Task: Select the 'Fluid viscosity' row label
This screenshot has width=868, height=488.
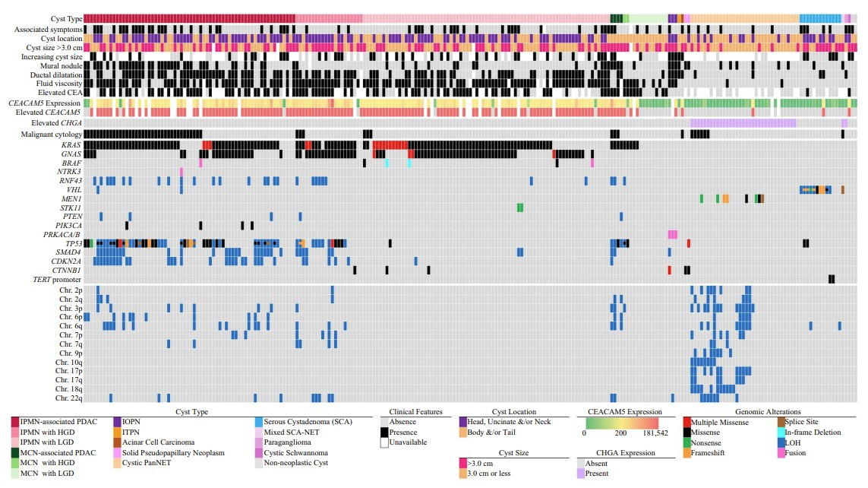Action: pyautogui.click(x=59, y=84)
